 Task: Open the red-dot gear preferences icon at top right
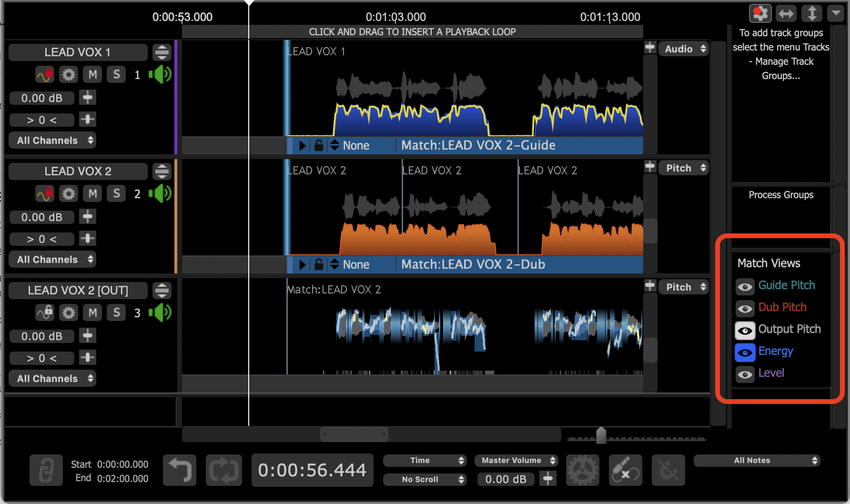pos(760,13)
